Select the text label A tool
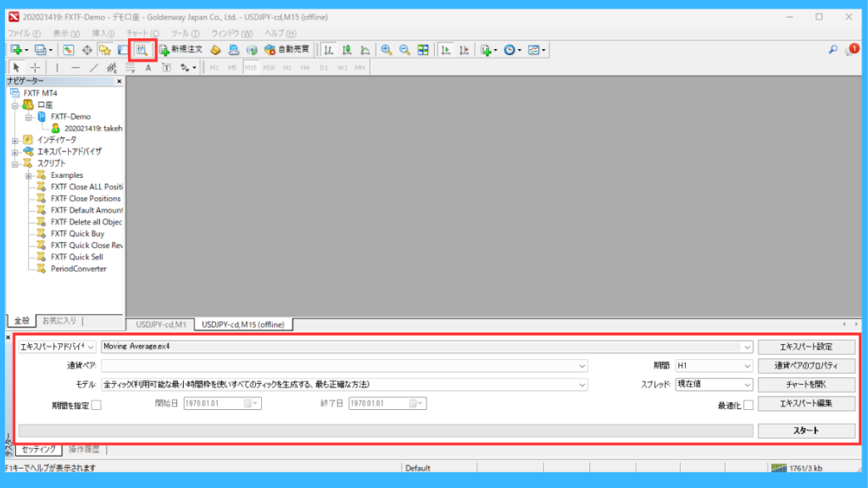Screen dimensions: 868x488 [x=147, y=68]
